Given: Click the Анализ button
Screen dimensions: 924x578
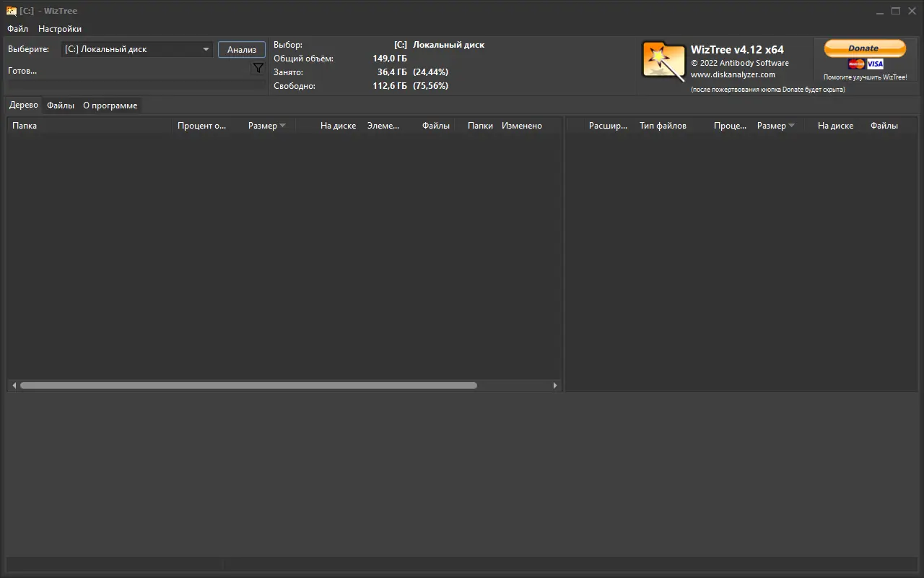Looking at the screenshot, I should [242, 50].
